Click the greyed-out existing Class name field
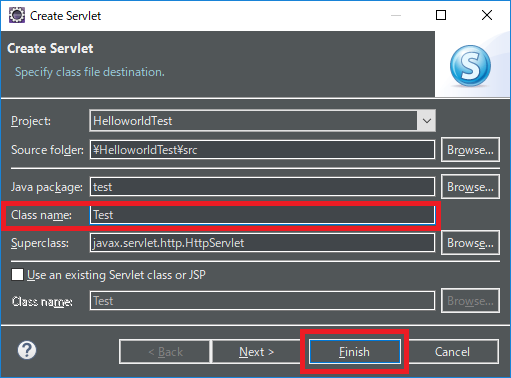The width and height of the screenshot is (511, 378). click(x=262, y=301)
